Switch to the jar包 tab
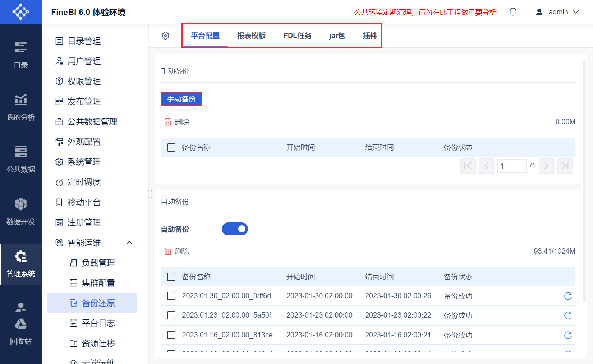 point(337,36)
